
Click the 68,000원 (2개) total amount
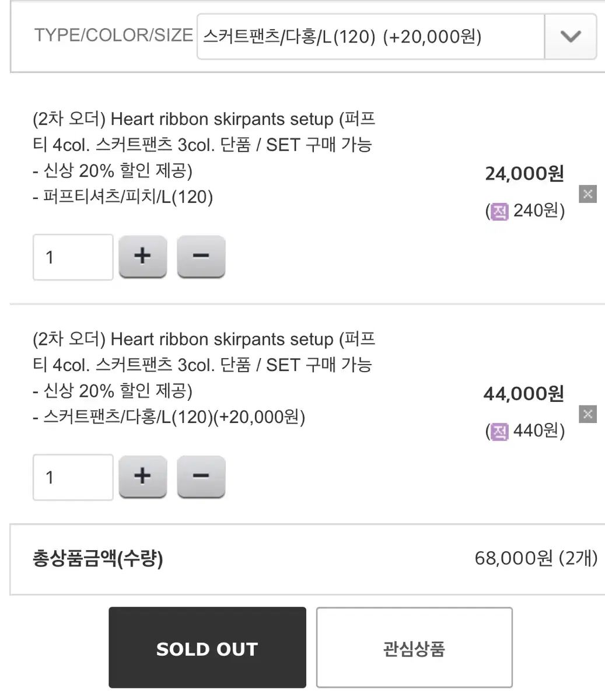(536, 558)
